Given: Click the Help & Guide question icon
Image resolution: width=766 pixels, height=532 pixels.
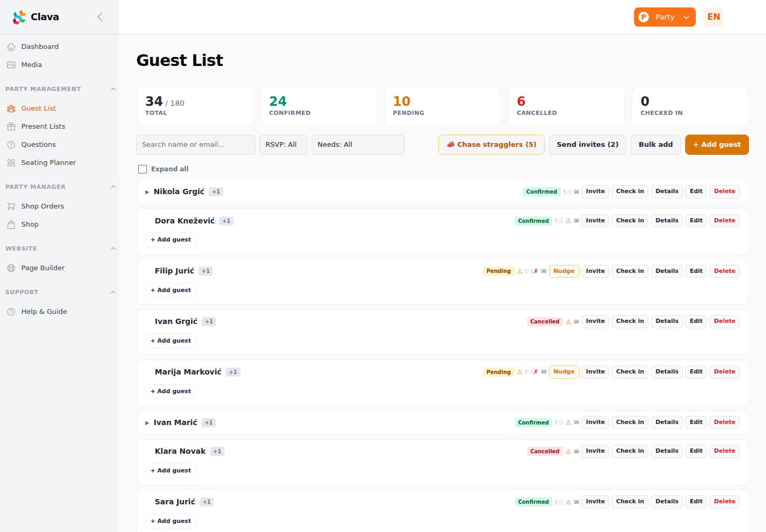Looking at the screenshot, I should click(x=11, y=312).
